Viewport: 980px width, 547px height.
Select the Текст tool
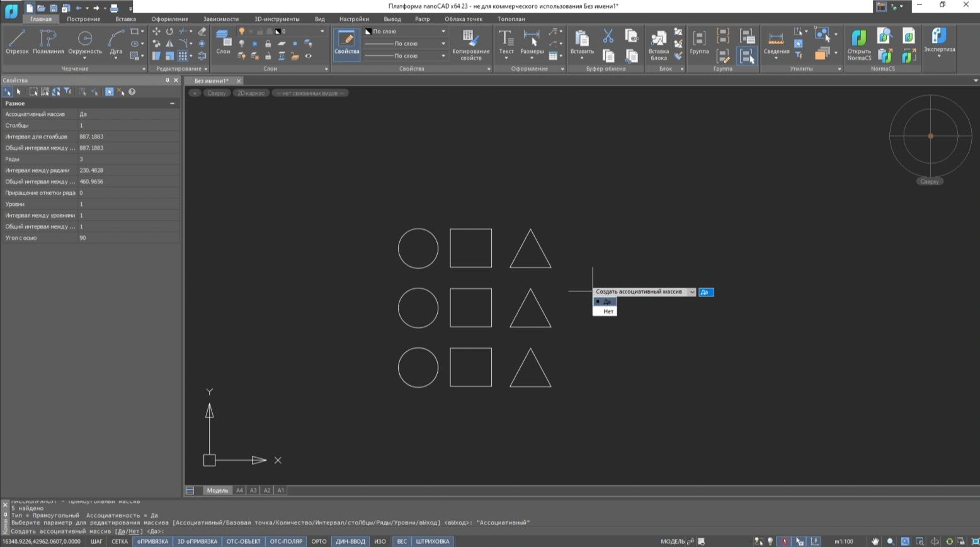[506, 44]
